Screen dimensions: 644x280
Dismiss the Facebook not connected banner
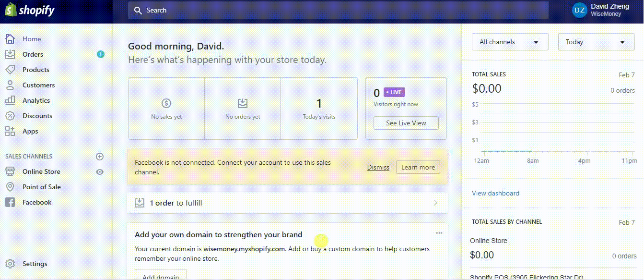click(x=378, y=167)
